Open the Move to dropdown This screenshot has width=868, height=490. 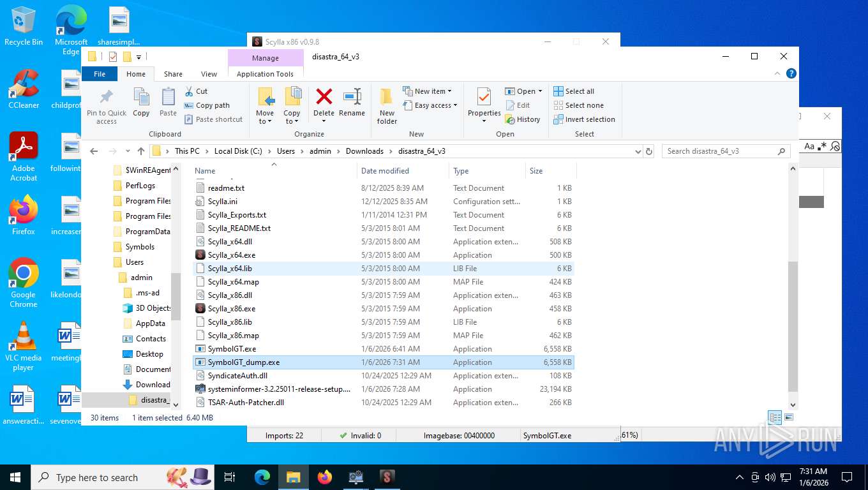tap(265, 117)
